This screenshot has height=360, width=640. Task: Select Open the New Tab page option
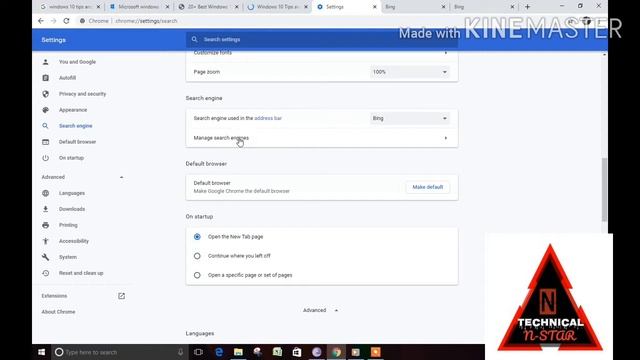pos(197,237)
